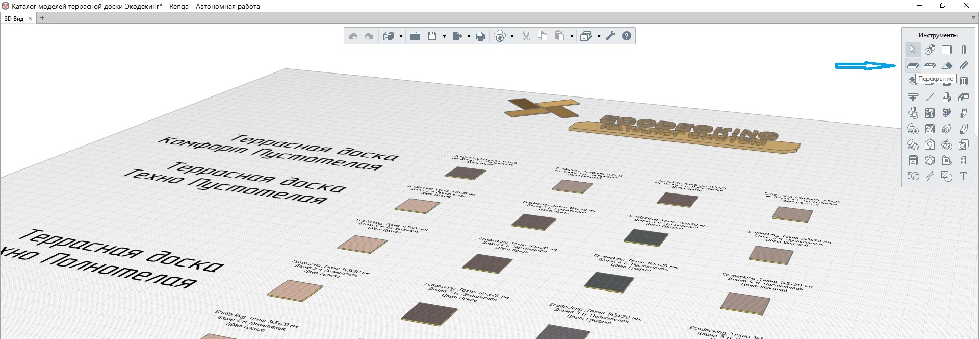The image size is (980, 339).
Task: Select the Railing tool
Action: pos(913,97)
